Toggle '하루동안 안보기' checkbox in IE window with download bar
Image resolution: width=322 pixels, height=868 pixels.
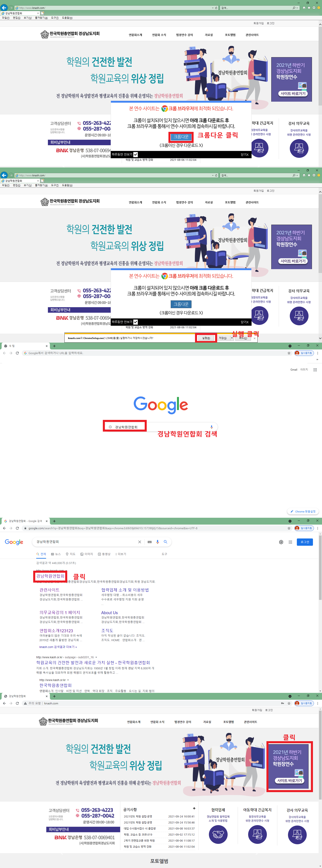point(135,322)
